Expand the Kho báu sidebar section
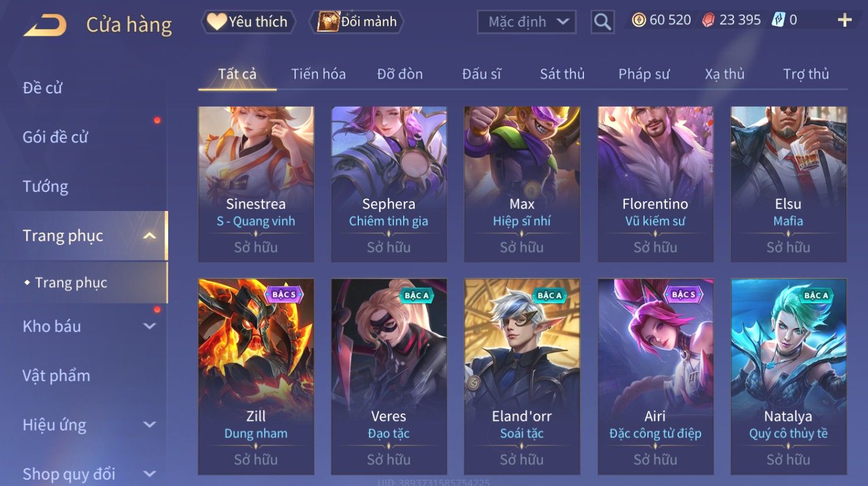Image resolution: width=868 pixels, height=486 pixels. [x=150, y=326]
